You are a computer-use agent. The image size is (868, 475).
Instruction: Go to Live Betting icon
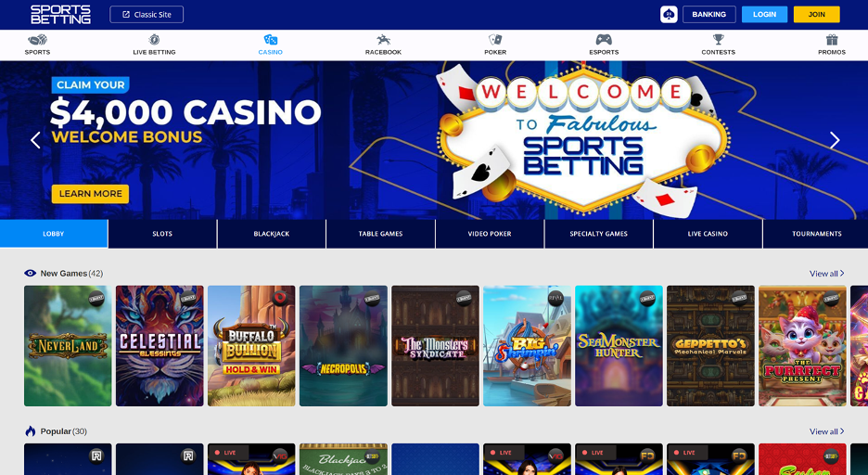(154, 39)
